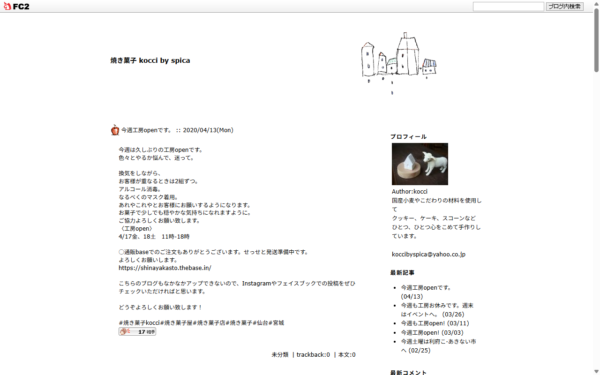The height and width of the screenshot is (375, 600).
Task: Open the post title 今週工房openです。
Action: [147, 130]
